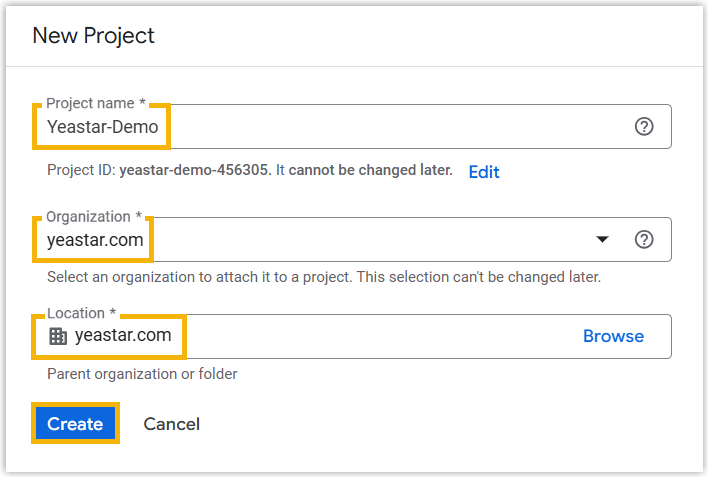709x478 pixels.
Task: Click the "Project name *" field label
Action: coord(97,103)
